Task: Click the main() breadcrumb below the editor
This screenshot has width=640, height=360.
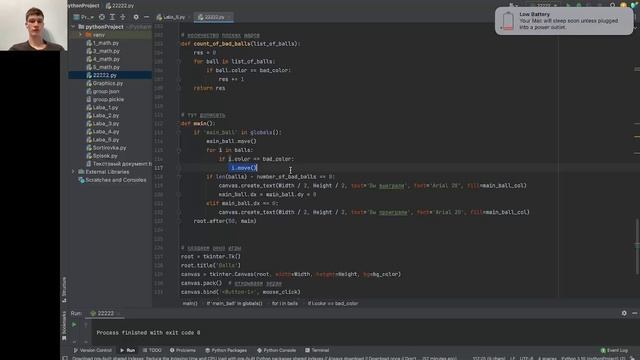Action: pos(190,303)
